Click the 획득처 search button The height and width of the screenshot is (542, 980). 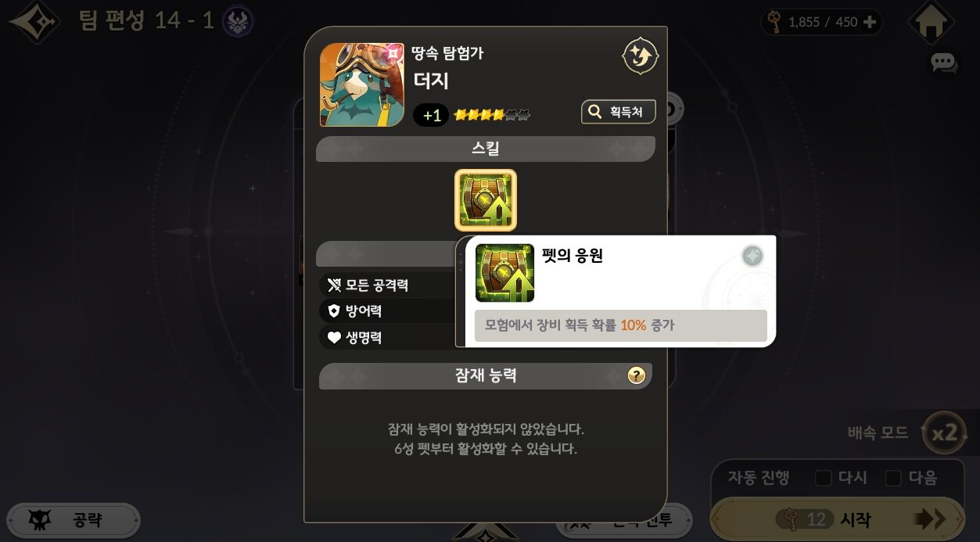618,112
